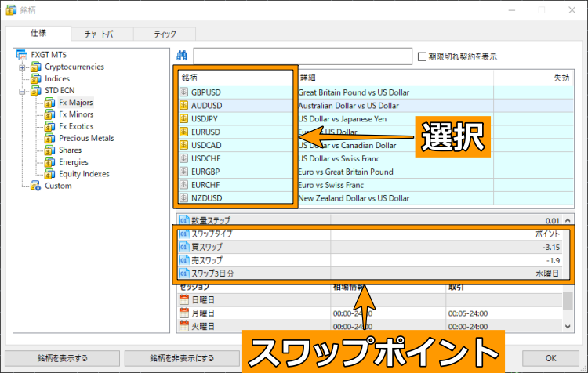Click the symbol search input field
Screen dimensions: 588x373
pyautogui.click(x=302, y=56)
